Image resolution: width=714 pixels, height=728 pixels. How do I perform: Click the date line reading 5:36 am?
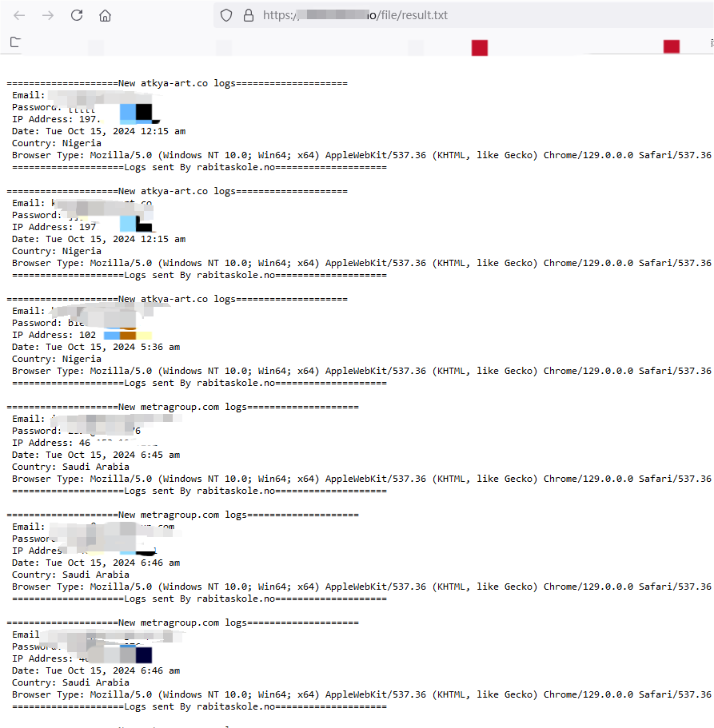(96, 347)
